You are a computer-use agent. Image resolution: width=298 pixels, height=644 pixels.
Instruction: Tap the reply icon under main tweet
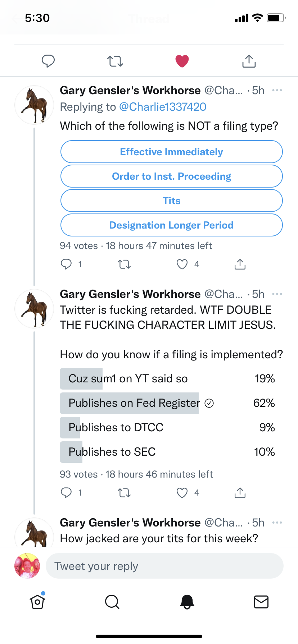tap(48, 61)
